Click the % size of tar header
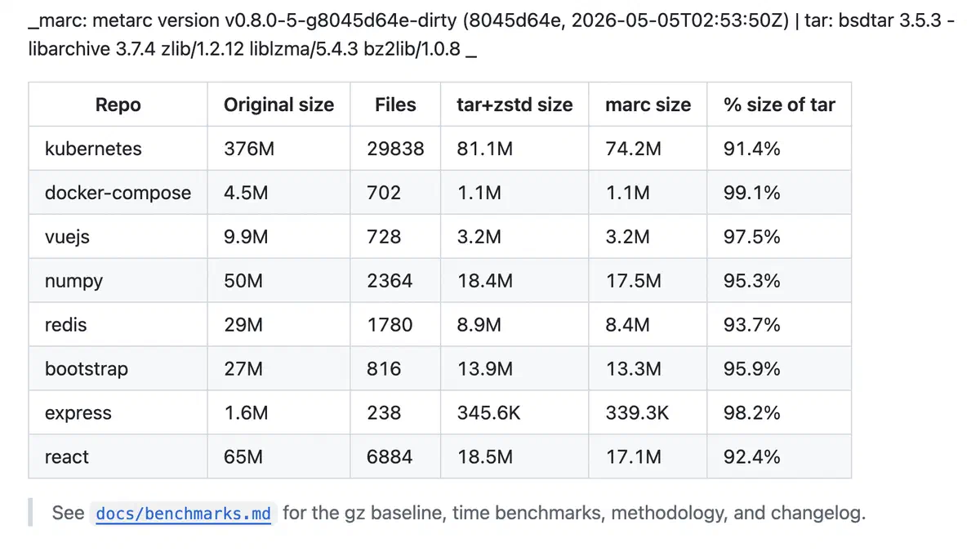980x552 pixels. (779, 105)
